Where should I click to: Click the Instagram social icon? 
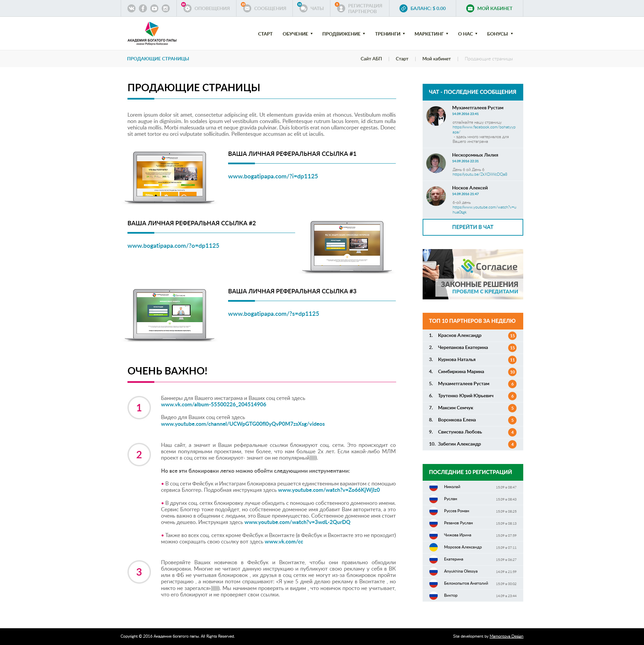pyautogui.click(x=166, y=8)
